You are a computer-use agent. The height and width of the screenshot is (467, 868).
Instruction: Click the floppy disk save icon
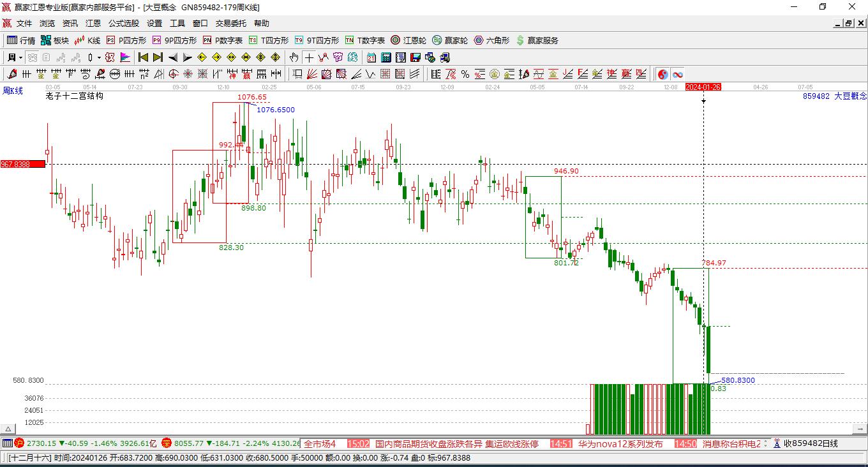point(415,57)
